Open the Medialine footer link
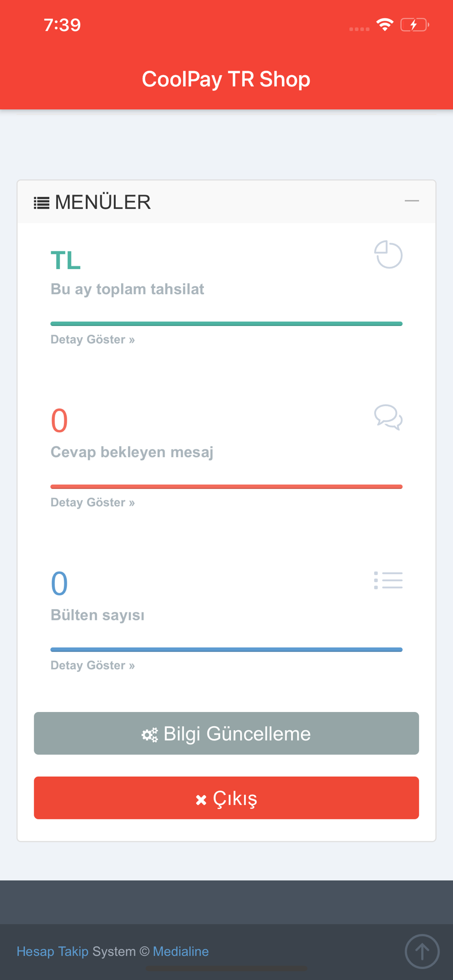The height and width of the screenshot is (980, 453). click(x=181, y=952)
